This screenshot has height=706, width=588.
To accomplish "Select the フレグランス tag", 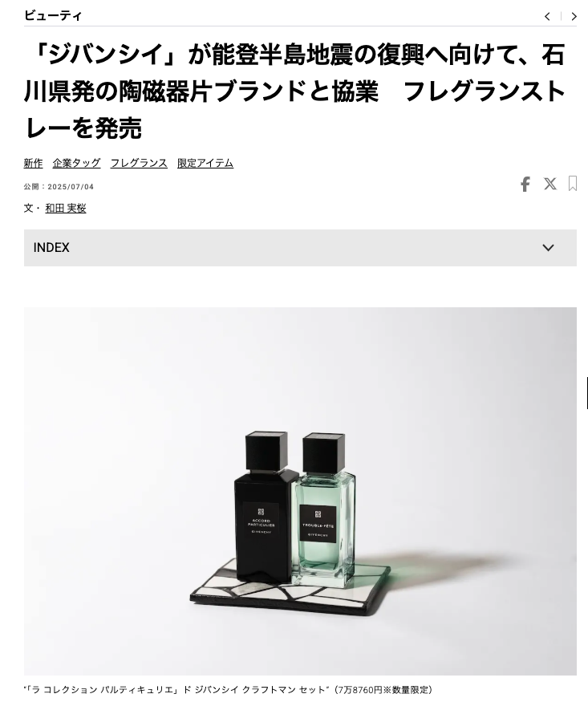I will tap(139, 163).
